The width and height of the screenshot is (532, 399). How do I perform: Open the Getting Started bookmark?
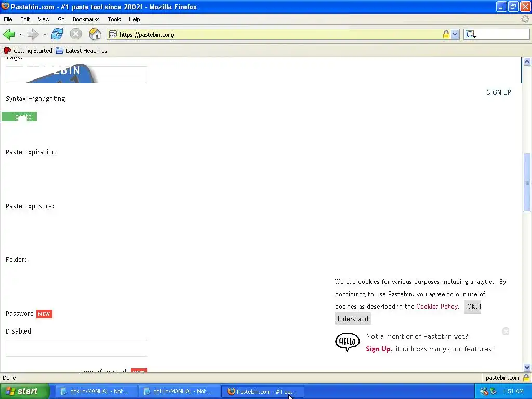pos(28,51)
